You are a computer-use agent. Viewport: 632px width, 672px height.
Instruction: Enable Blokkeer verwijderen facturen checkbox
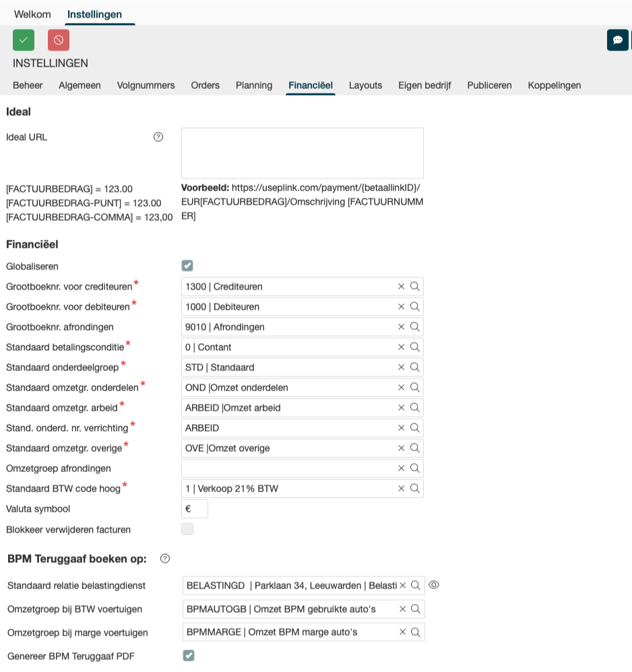[187, 529]
